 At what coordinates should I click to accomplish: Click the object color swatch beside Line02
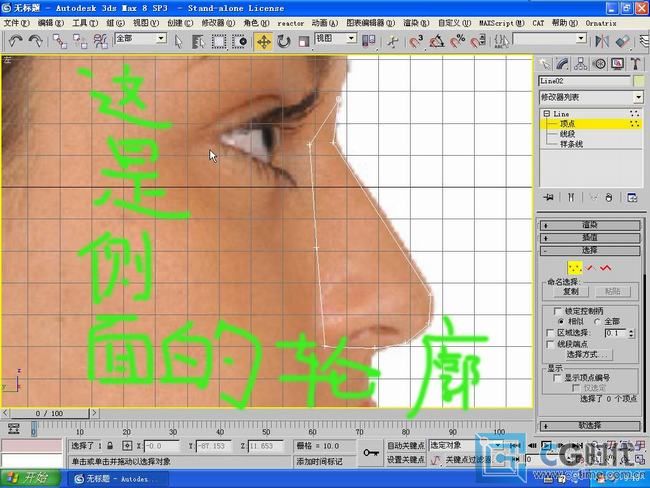639,81
